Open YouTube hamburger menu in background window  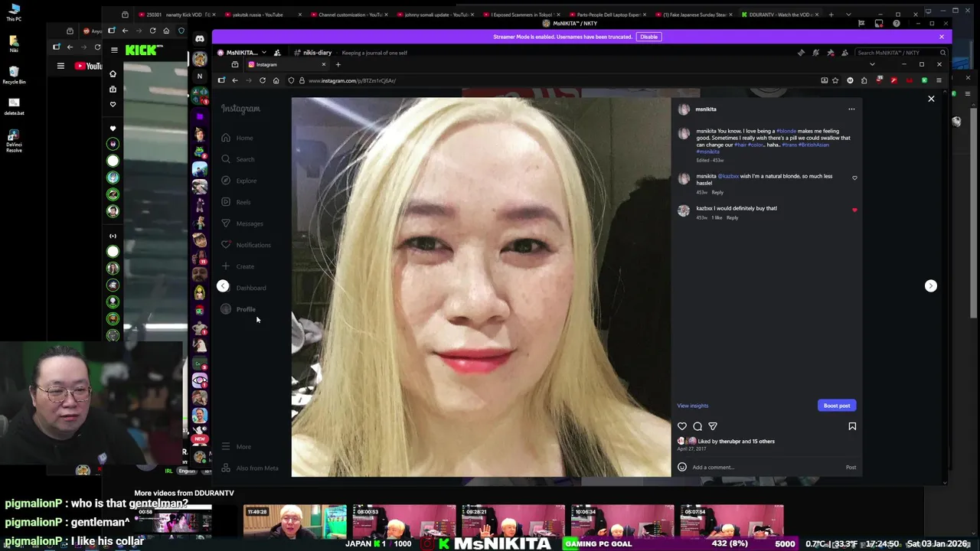point(60,67)
